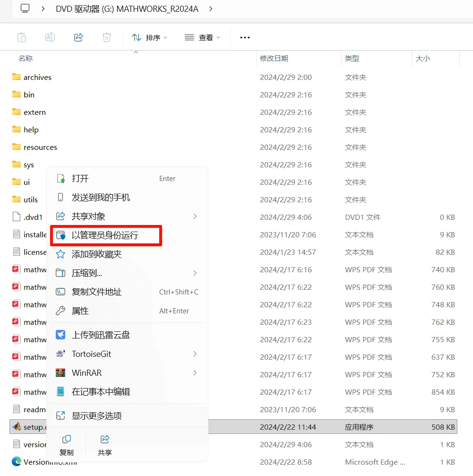Select the sys folder

(23, 165)
